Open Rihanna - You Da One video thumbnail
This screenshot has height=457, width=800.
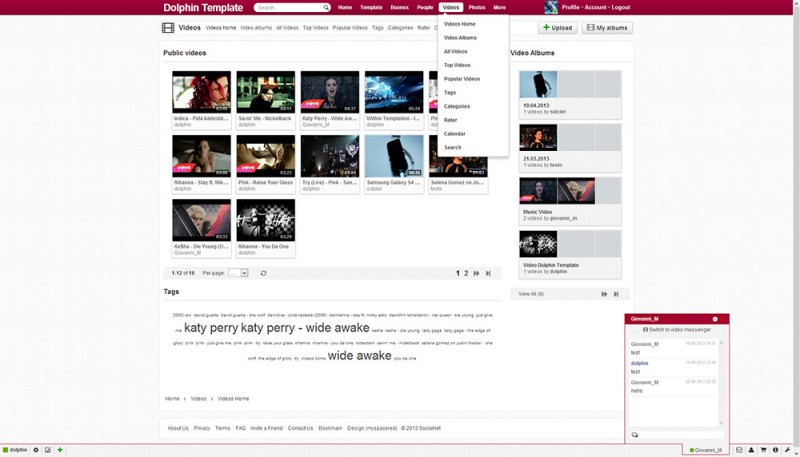tap(266, 220)
